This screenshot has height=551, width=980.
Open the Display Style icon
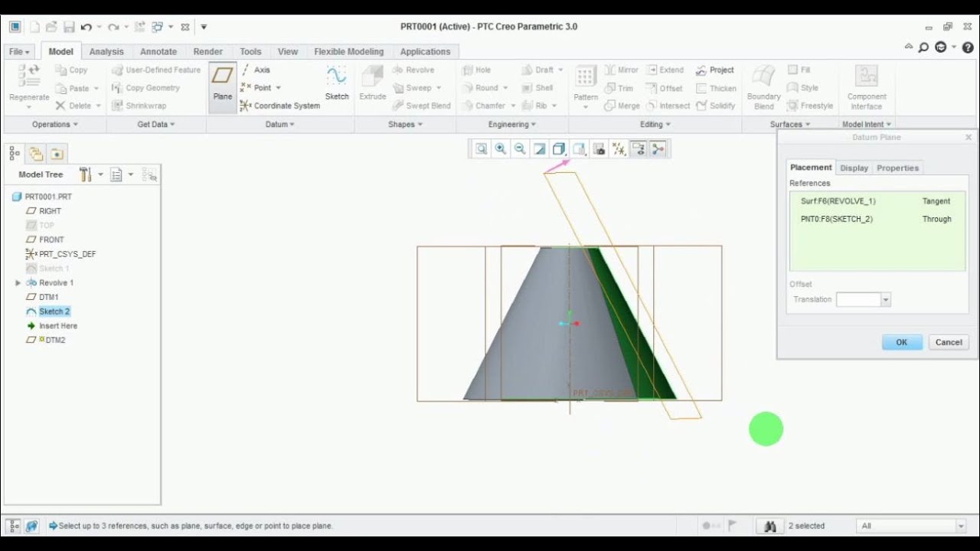pos(559,149)
